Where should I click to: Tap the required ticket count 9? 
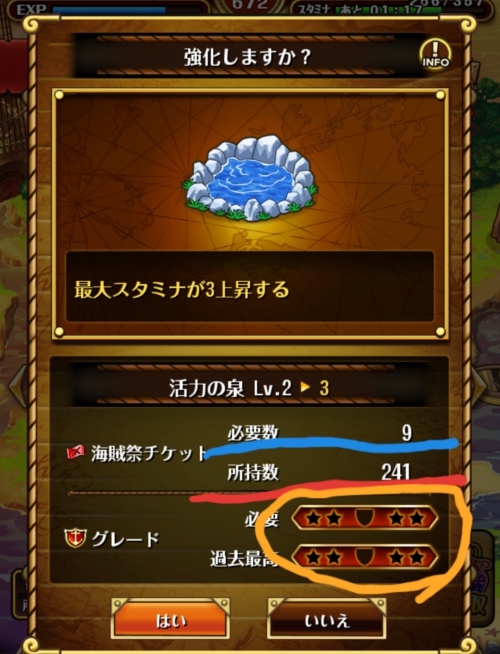[407, 433]
